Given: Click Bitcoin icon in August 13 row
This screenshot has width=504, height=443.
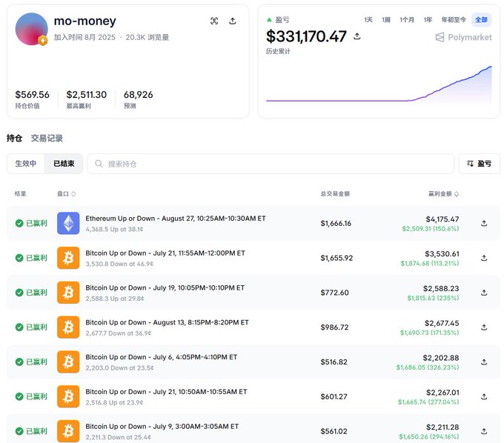Looking at the screenshot, I should [68, 327].
